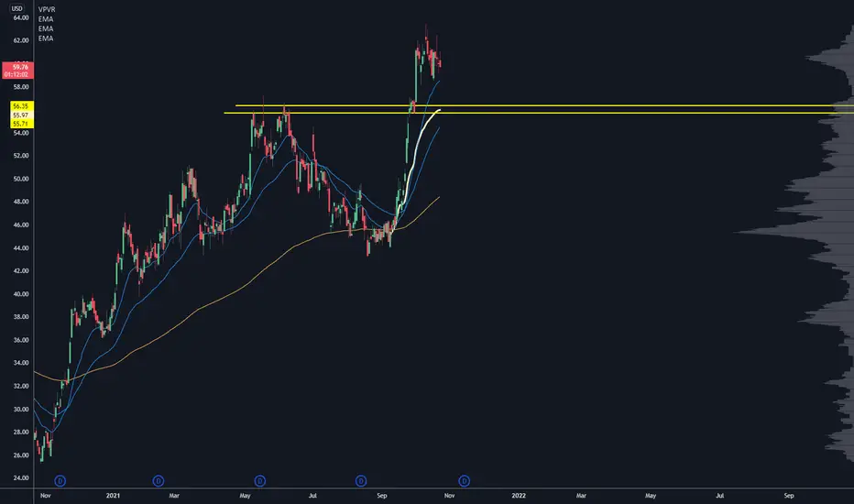Select the lower yellow horizontal line

point(539,113)
